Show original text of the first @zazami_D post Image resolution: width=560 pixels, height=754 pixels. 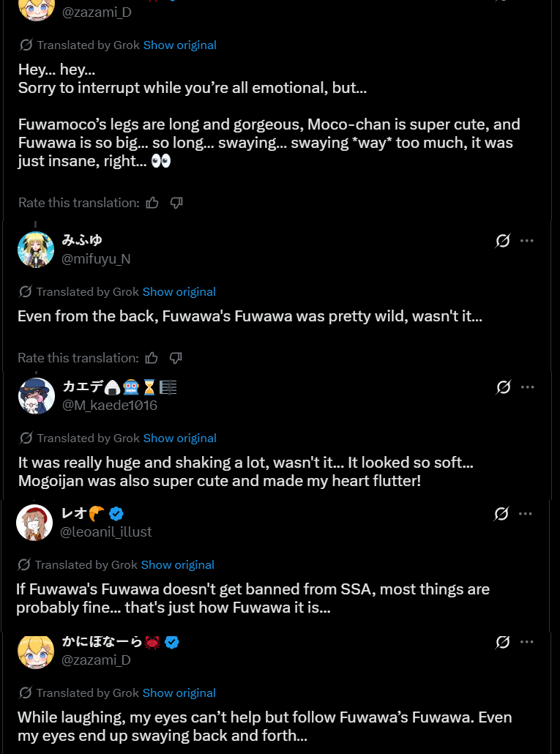tap(180, 45)
